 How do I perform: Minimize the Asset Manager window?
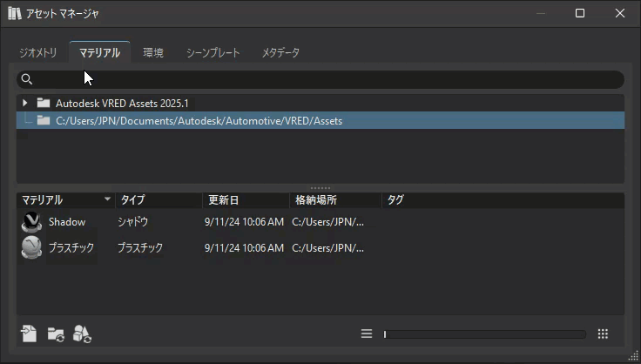[x=541, y=13]
